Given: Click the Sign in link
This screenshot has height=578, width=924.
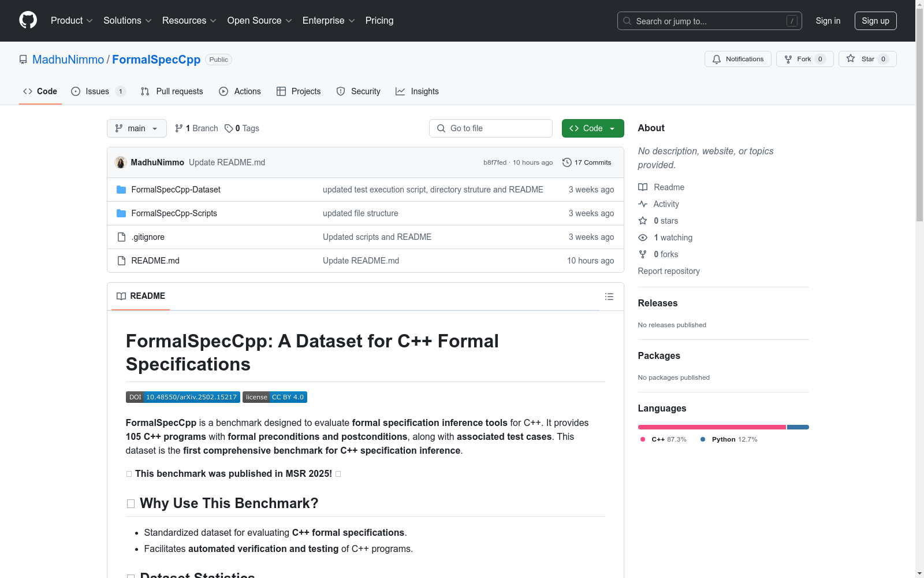Looking at the screenshot, I should pos(828,21).
